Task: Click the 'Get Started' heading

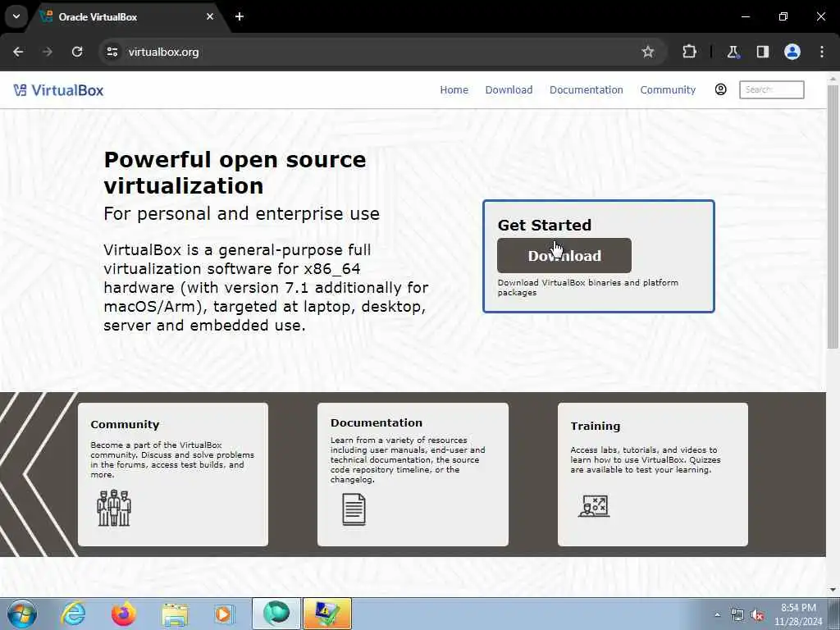Action: click(545, 225)
